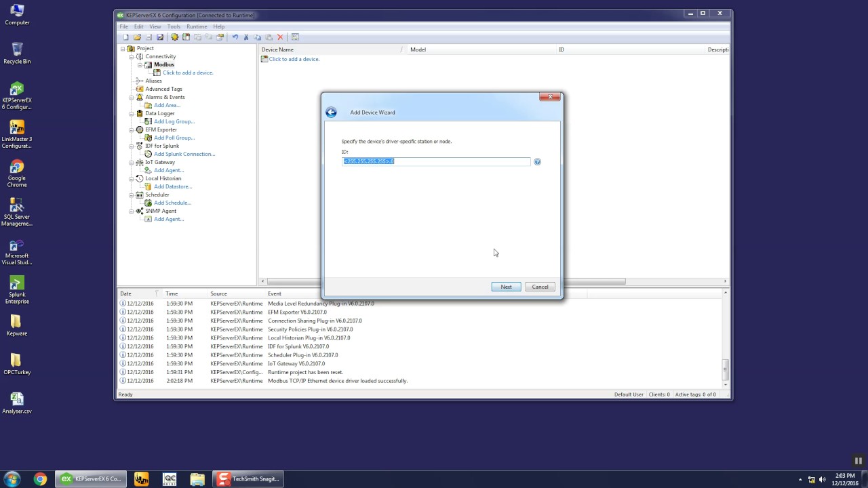Open the Runtime menu
Viewport: 868px width, 488px height.
pyautogui.click(x=197, y=26)
